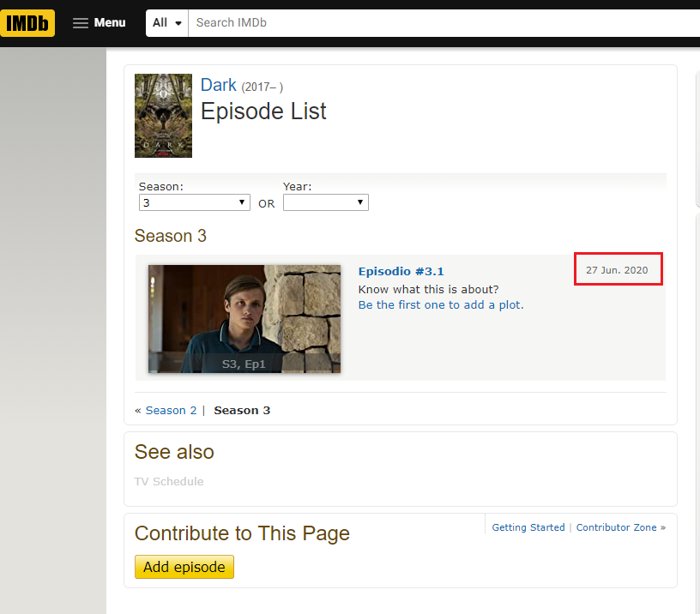Open the Episodio #3.1 link

point(401,272)
